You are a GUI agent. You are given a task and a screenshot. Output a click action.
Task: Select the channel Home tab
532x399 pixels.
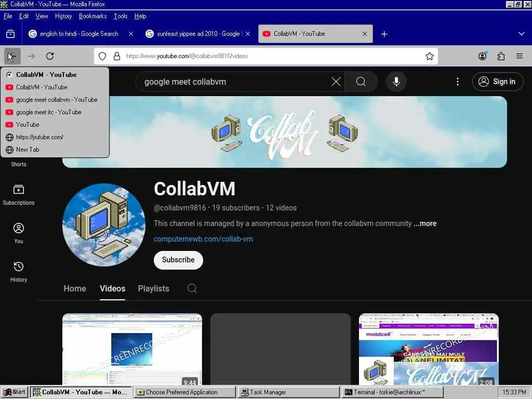tap(75, 289)
